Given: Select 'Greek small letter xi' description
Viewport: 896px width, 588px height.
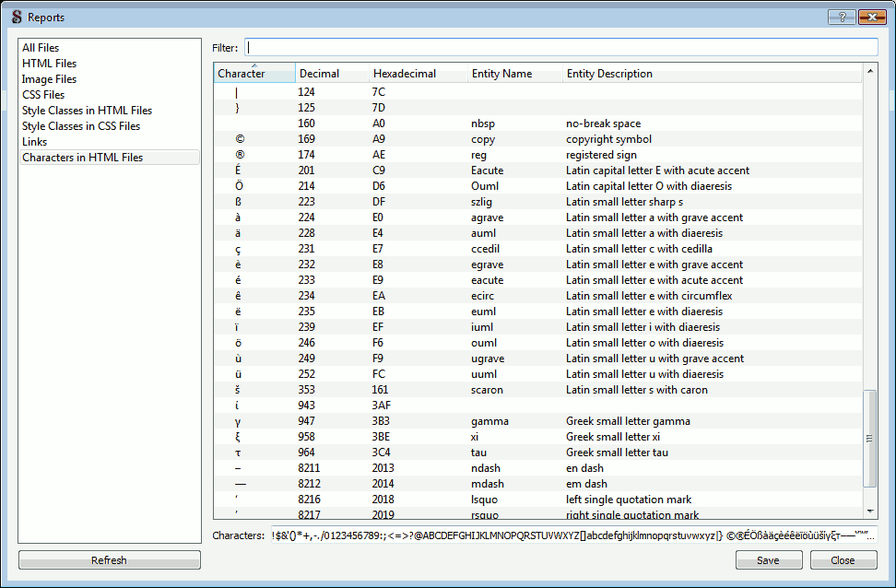Looking at the screenshot, I should (x=613, y=437).
